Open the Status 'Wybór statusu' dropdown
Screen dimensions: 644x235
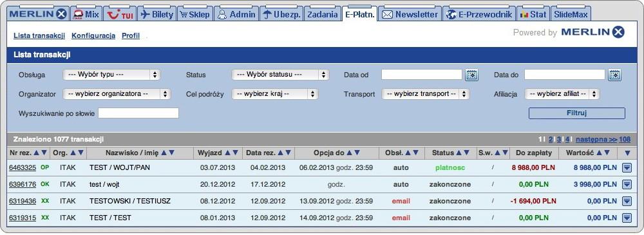pos(281,75)
